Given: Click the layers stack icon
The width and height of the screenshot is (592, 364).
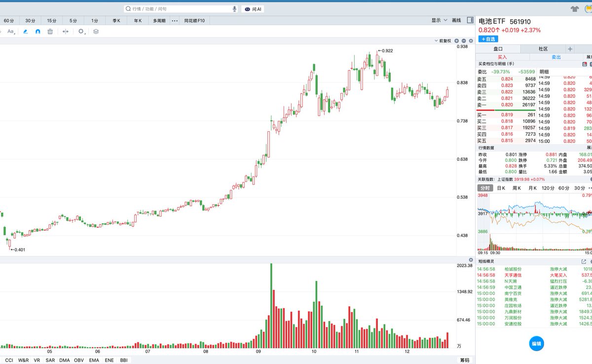Looking at the screenshot, I should pyautogui.click(x=96, y=31).
